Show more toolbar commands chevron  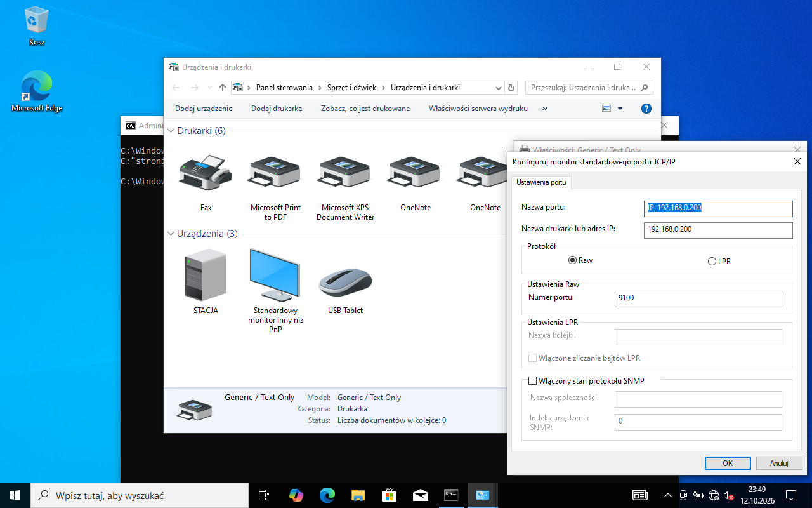pos(544,109)
